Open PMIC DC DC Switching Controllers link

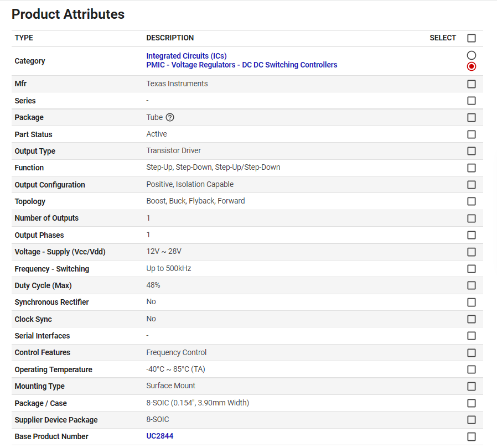241,65
